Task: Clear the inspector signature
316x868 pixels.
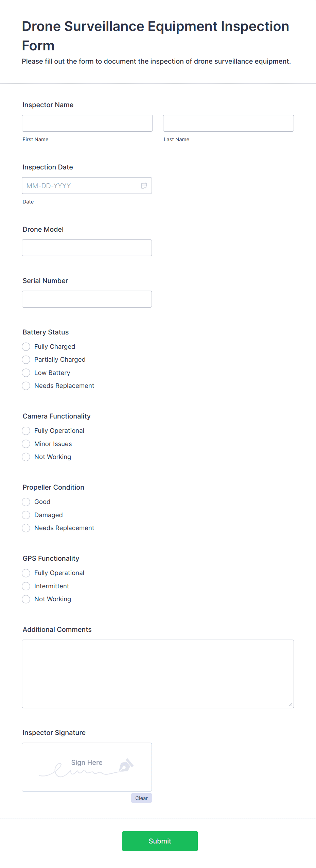Action: 141,798
